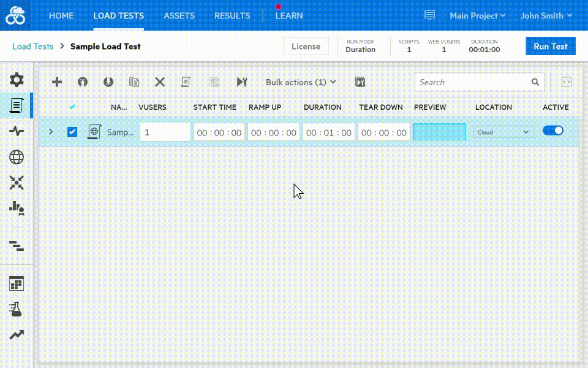Screen dimensions: 588x368
Task: Delete the script with the X icon
Action: click(159, 82)
